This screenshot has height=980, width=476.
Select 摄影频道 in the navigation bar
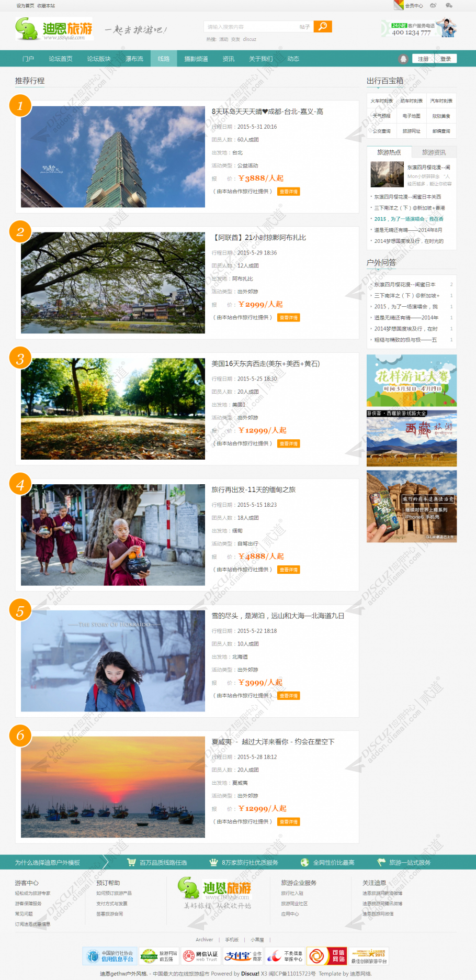[x=196, y=59]
